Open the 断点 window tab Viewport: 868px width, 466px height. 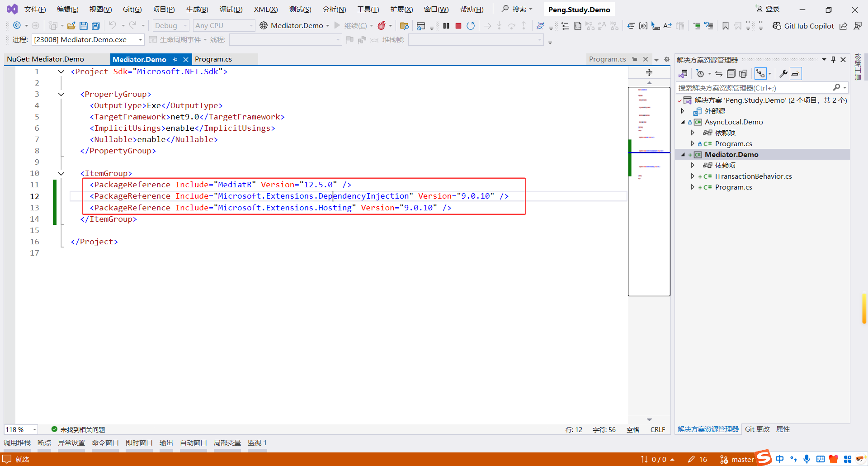pos(44,443)
